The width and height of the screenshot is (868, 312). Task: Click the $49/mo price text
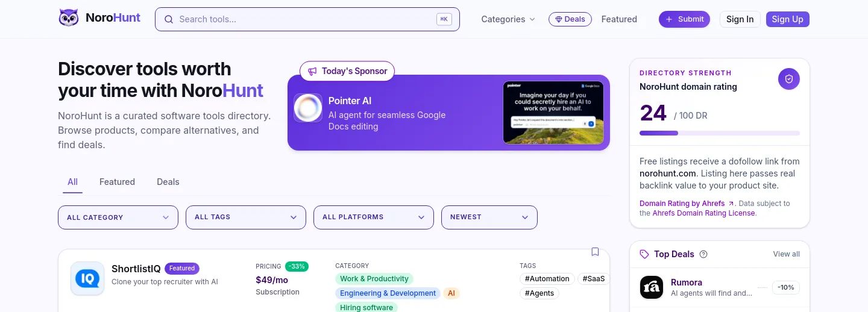point(272,280)
